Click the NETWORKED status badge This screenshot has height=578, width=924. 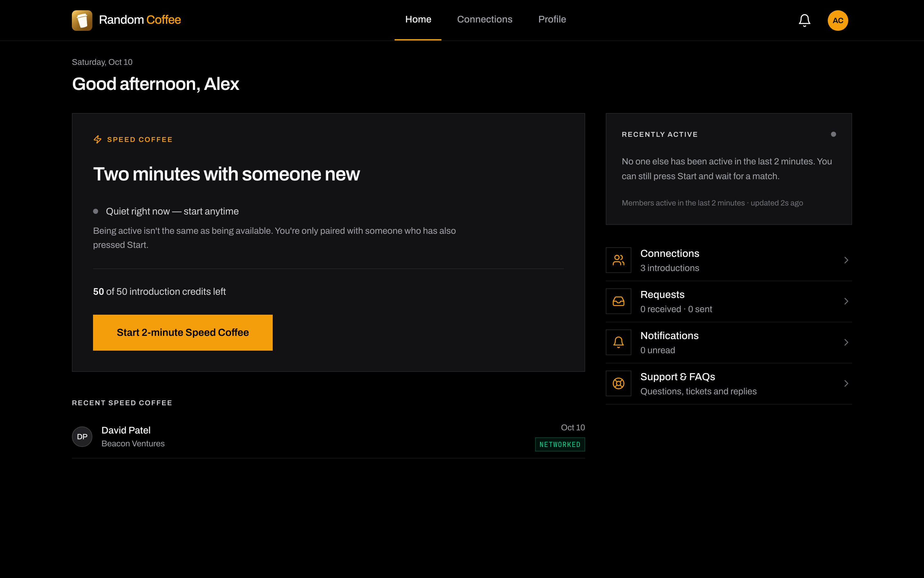click(x=560, y=445)
